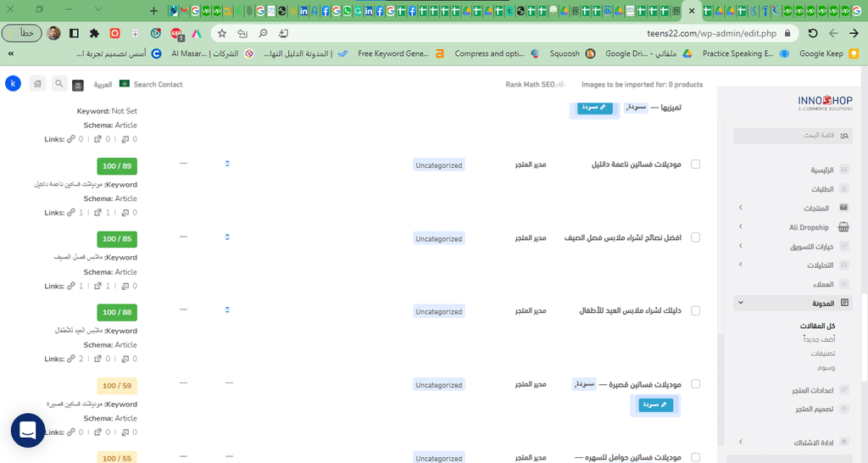Screen dimensions: 868x463
Task: Expand the خيارات التسويق submenu arrow
Action: (x=741, y=245)
